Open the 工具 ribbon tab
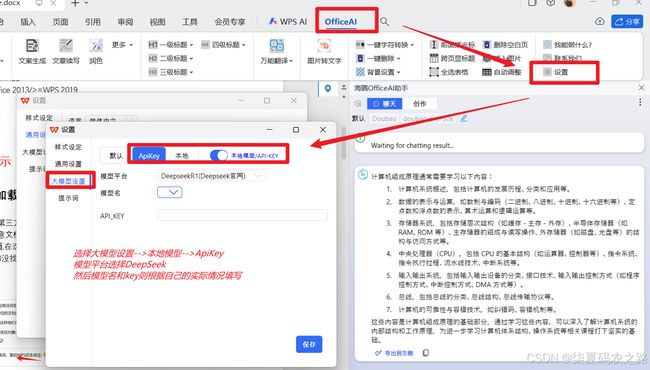This screenshot has width=650, height=370. (189, 22)
